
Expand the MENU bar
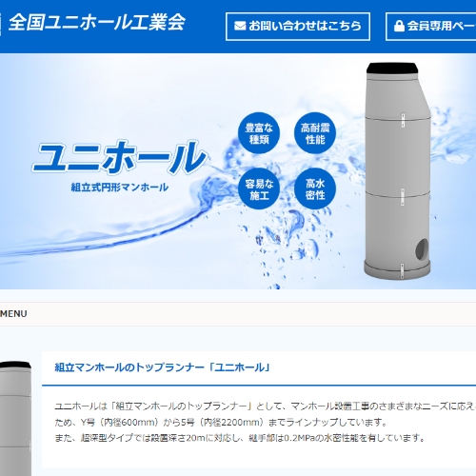pos(238,314)
